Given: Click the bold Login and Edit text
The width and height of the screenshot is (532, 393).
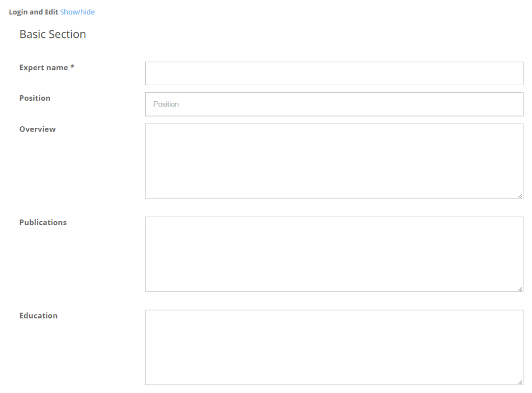Looking at the screenshot, I should point(34,12).
